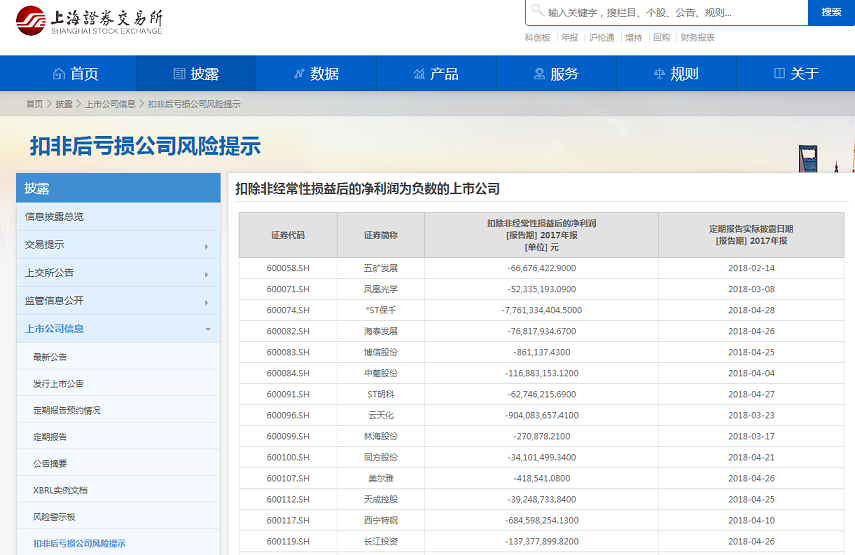Click the 定期报告实际披露日期 column header
855x555 pixels.
751,235
